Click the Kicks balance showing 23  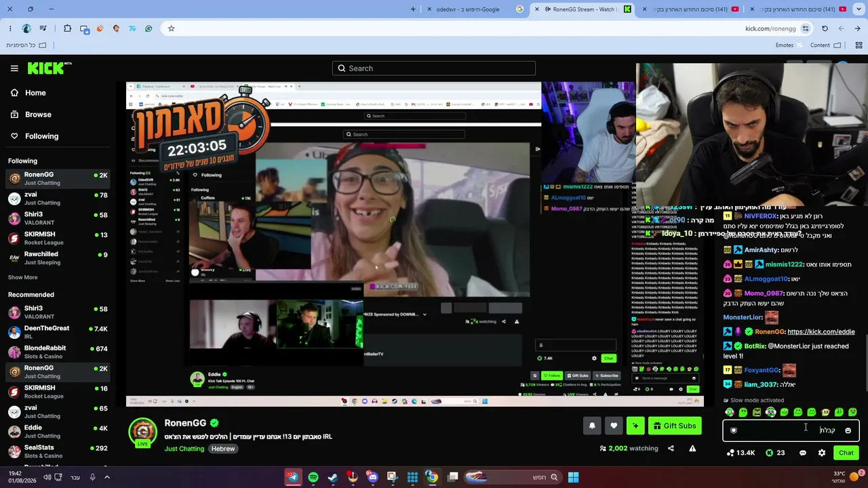[775, 453]
